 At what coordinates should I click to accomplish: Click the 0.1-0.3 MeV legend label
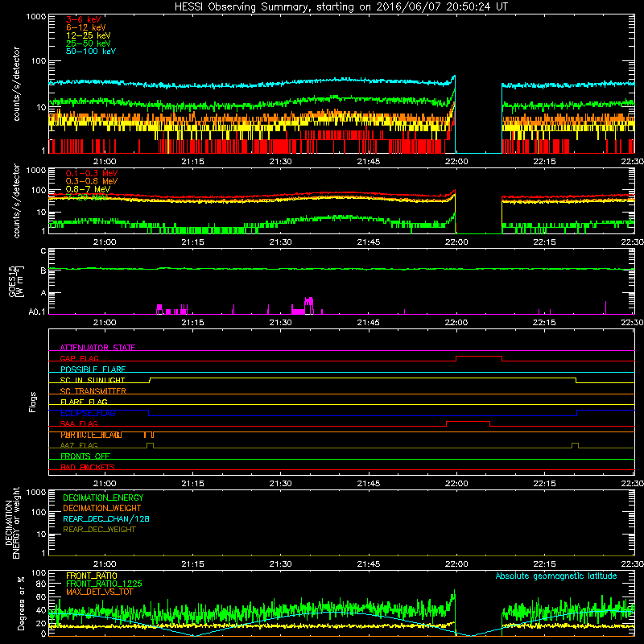92,173
